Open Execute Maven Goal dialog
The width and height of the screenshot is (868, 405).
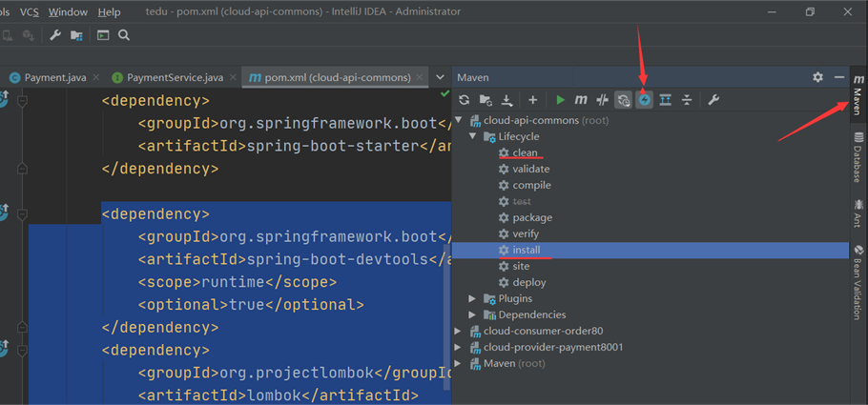click(581, 100)
